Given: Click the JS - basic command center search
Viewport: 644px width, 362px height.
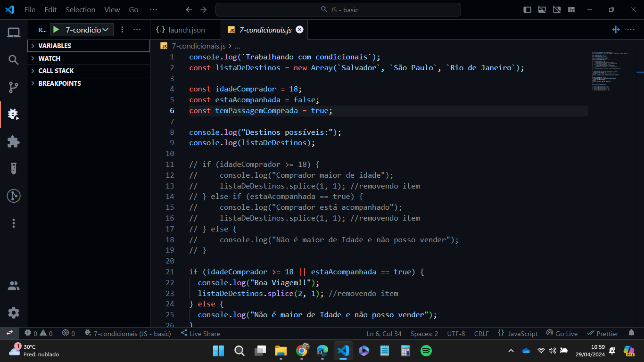Looking at the screenshot, I should (x=338, y=9).
